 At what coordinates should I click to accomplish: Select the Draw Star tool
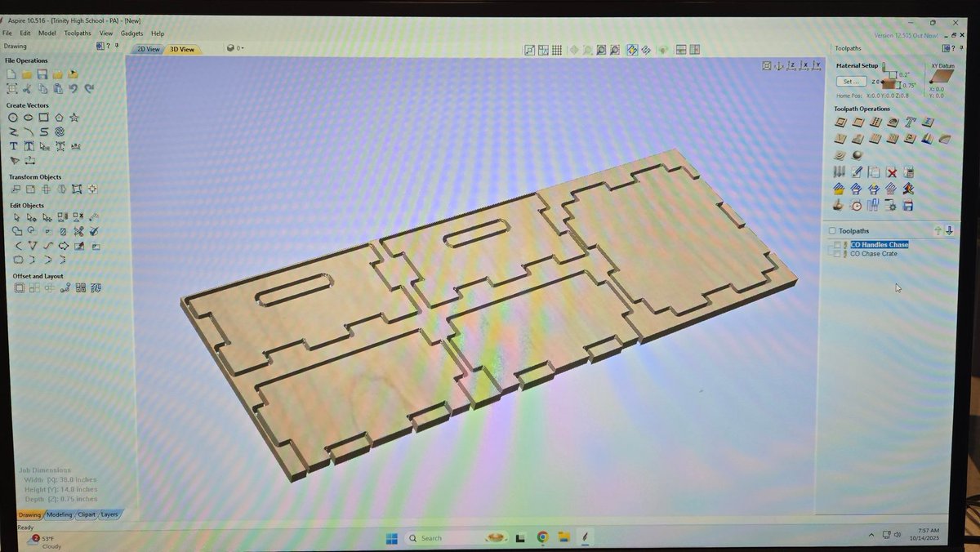[74, 118]
